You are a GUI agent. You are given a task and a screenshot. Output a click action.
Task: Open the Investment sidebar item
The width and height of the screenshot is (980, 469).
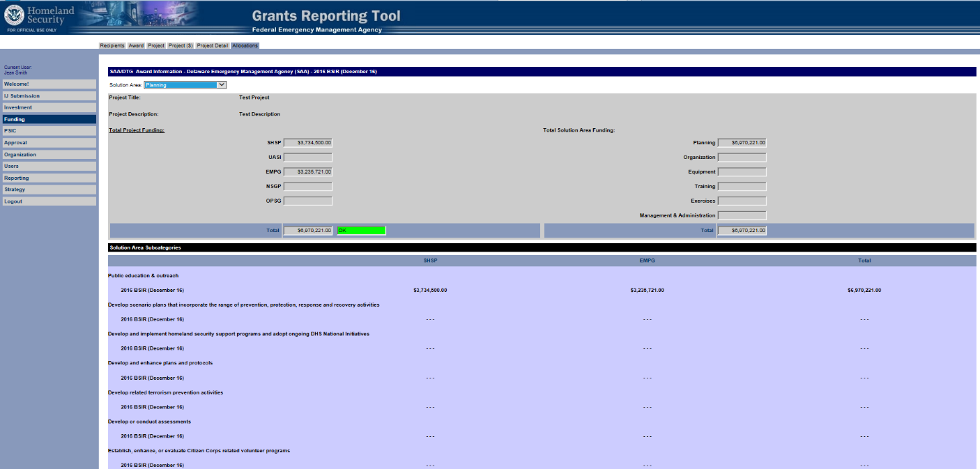point(49,108)
